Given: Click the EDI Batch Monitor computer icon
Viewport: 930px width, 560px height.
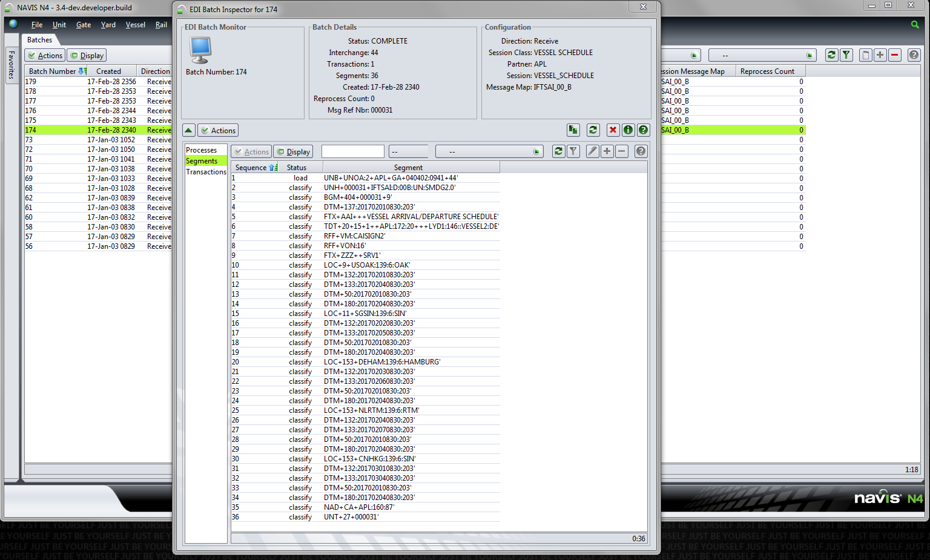Looking at the screenshot, I should coord(200,50).
